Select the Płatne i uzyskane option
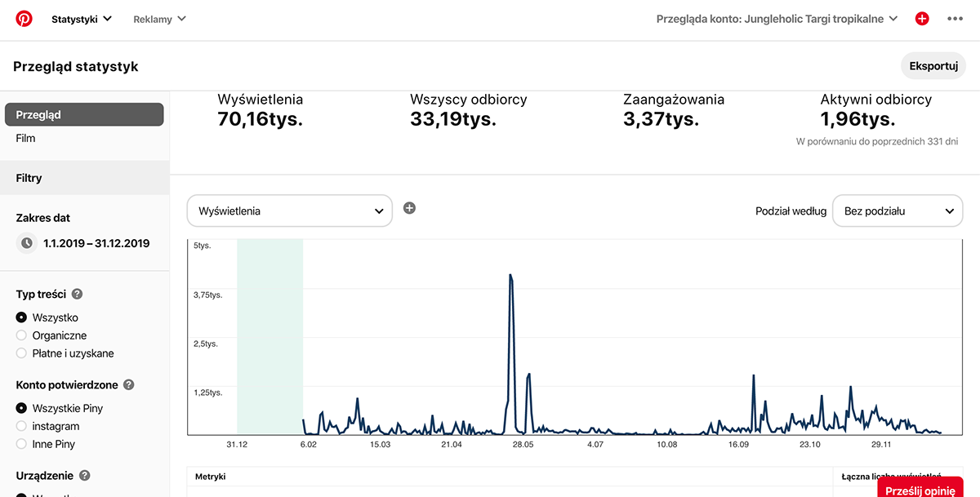Screen dimensions: 980x497 (22, 353)
